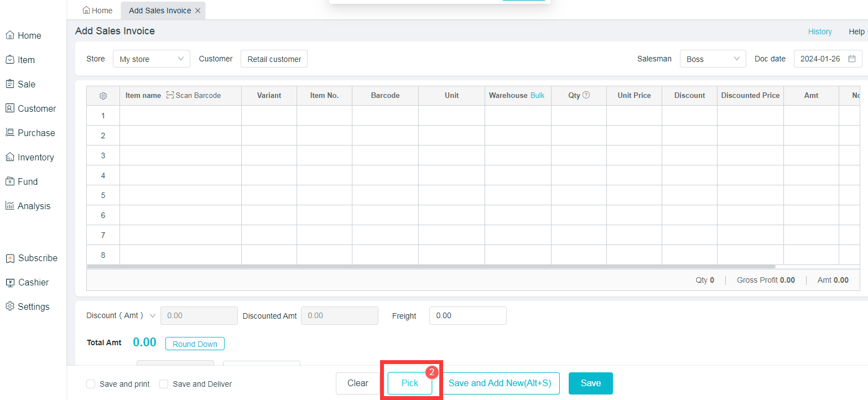Click the Freight input field
Viewport: 868px width, 400px height.
467,315
